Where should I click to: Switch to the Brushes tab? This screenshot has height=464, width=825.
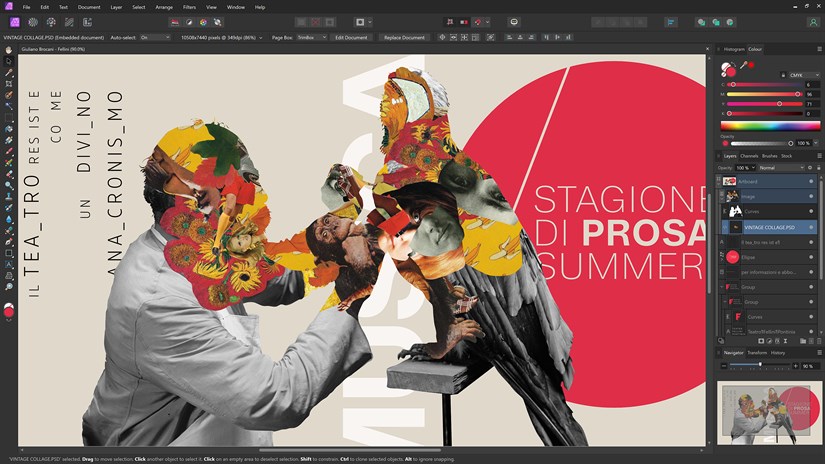pyautogui.click(x=769, y=156)
